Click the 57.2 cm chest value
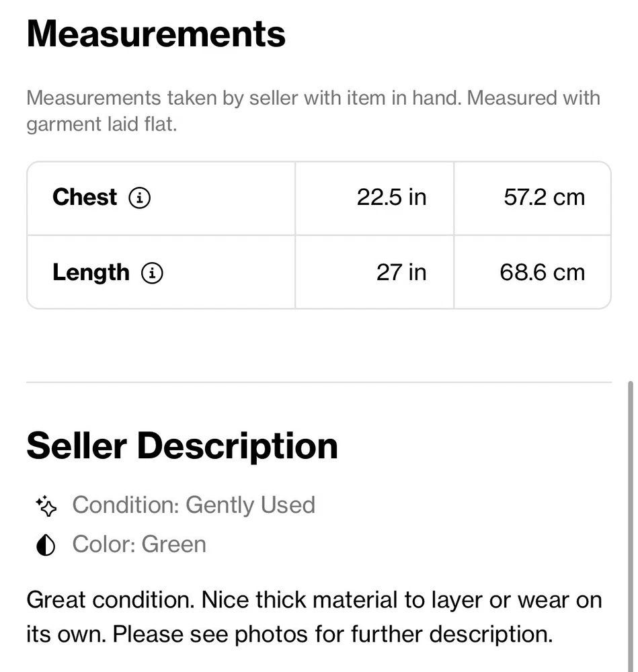Image resolution: width=638 pixels, height=672 pixels. click(x=544, y=198)
